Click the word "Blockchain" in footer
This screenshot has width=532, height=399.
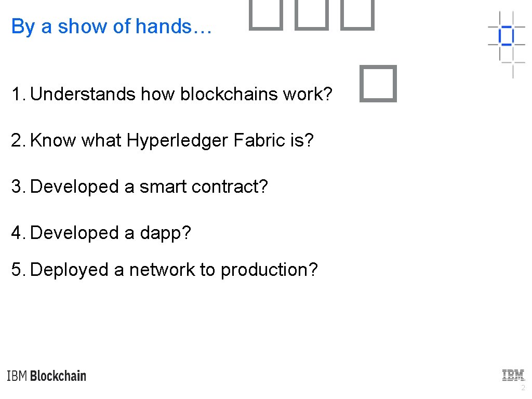pos(58,376)
